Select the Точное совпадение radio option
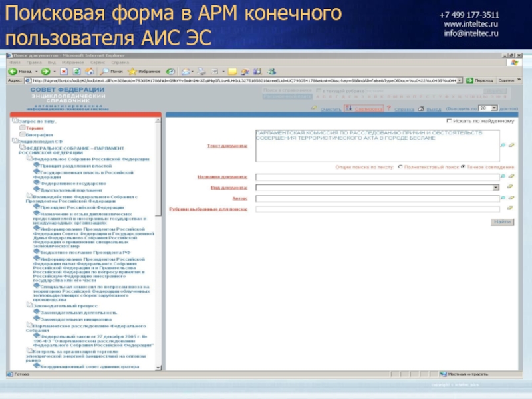Viewport: 532px width, 399px height. click(463, 167)
